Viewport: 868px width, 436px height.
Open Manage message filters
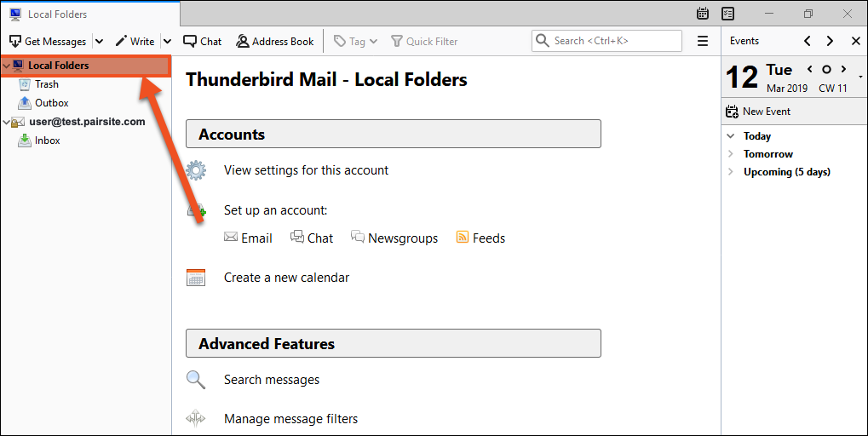291,420
